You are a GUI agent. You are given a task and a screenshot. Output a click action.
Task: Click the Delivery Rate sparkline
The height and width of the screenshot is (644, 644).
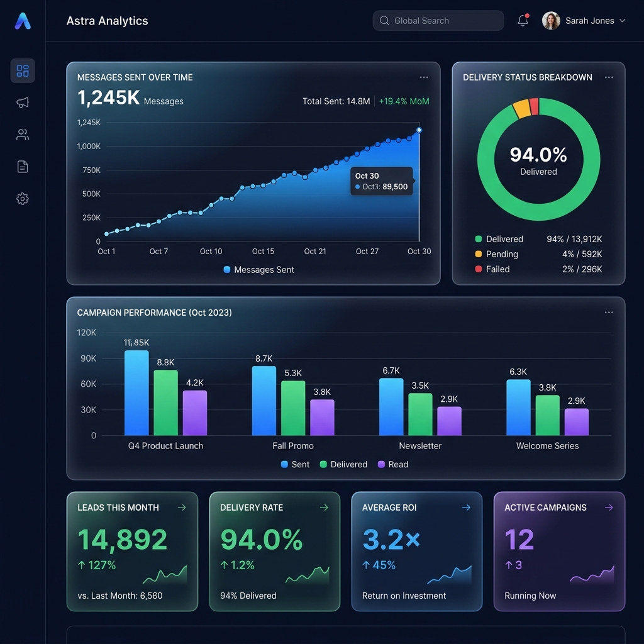pos(307,574)
